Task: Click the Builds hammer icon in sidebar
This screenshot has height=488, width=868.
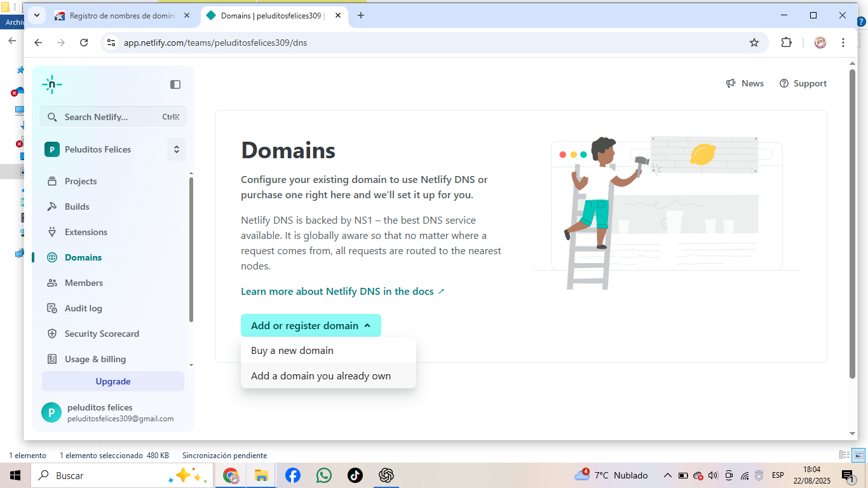Action: [x=52, y=207]
